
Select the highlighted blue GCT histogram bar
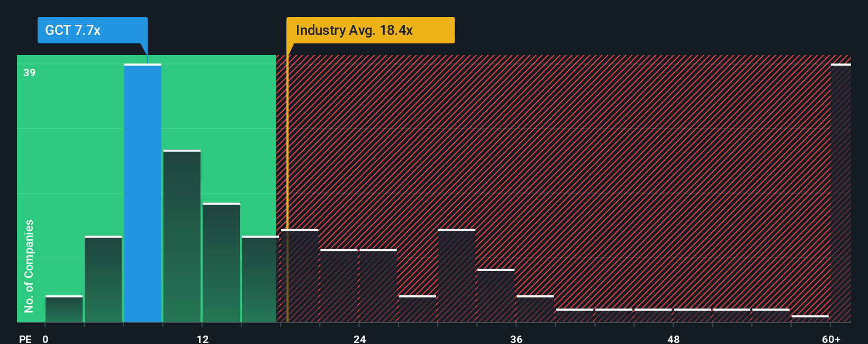click(x=142, y=193)
